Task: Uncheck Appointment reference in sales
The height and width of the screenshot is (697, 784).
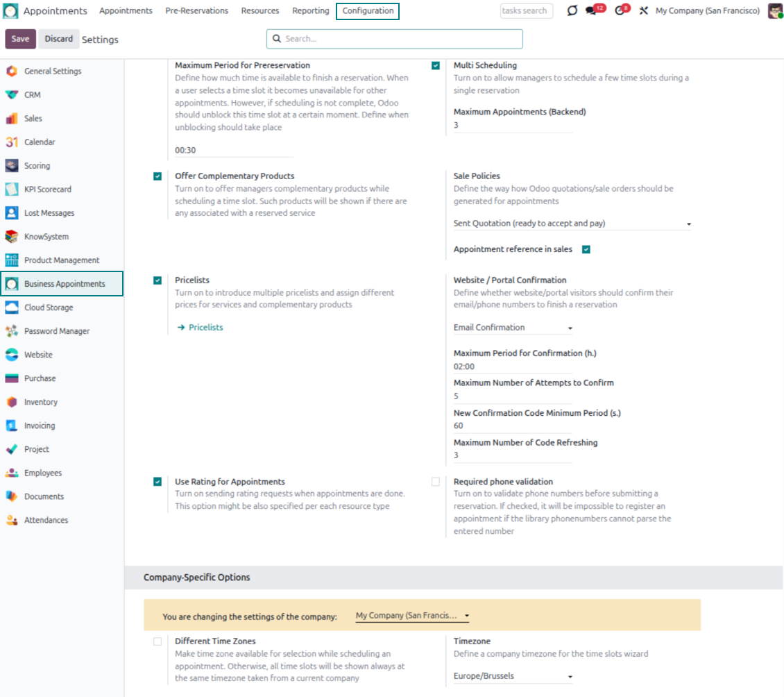Action: click(x=586, y=249)
